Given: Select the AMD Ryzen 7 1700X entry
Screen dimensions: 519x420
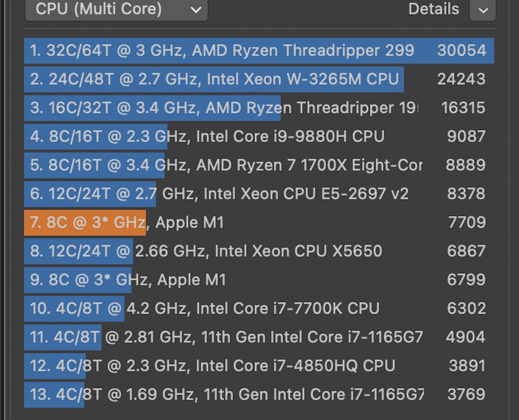Looking at the screenshot, I should [x=225, y=164].
